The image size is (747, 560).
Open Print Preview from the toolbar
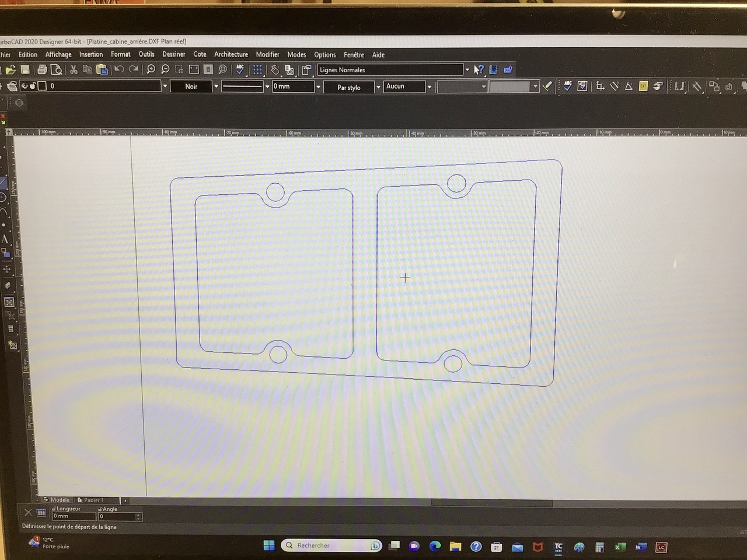[x=57, y=70]
